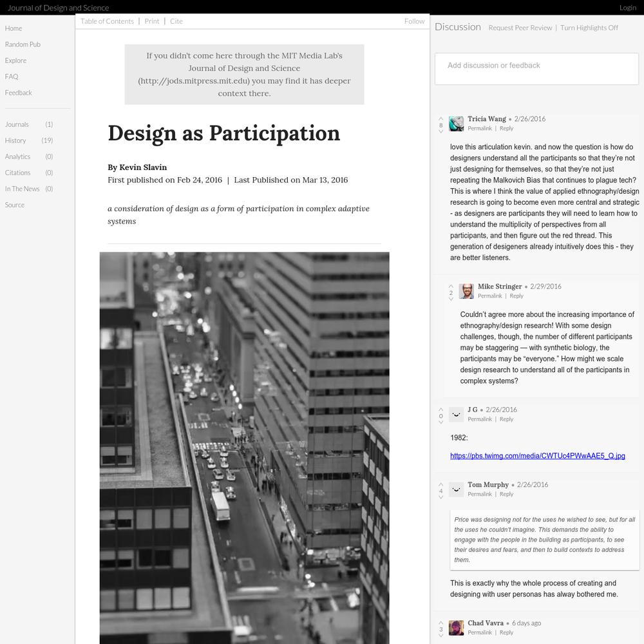
Task: Click Tricia Wang's name
Action: point(487,118)
